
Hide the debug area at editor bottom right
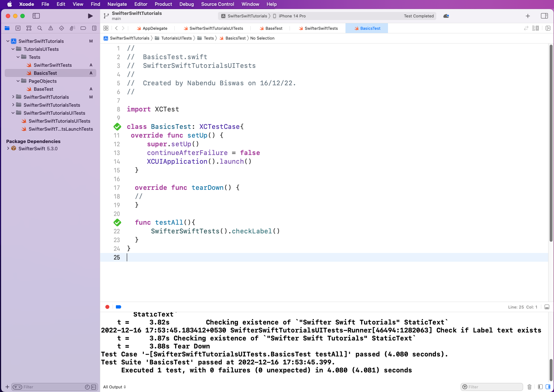coord(547,307)
